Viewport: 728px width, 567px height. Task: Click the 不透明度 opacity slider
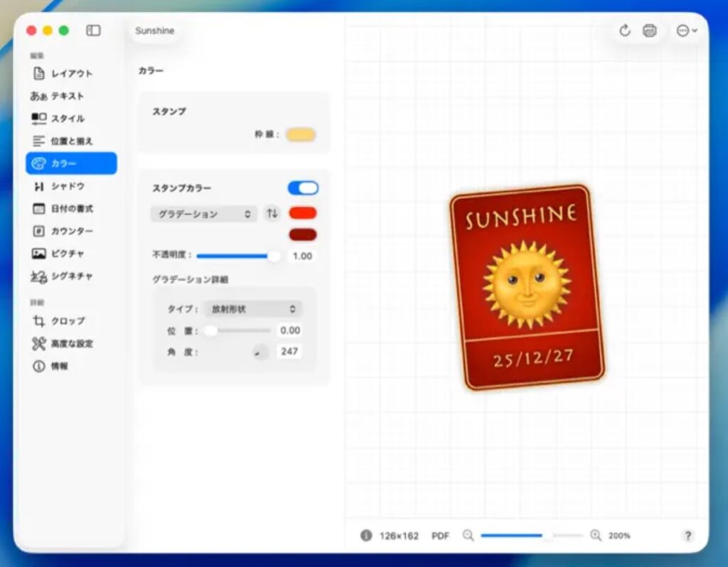pyautogui.click(x=236, y=256)
